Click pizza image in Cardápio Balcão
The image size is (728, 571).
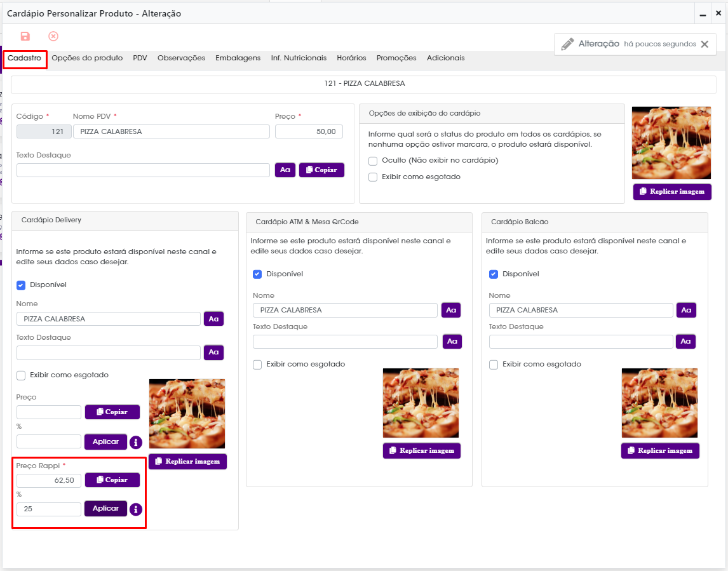tap(660, 403)
